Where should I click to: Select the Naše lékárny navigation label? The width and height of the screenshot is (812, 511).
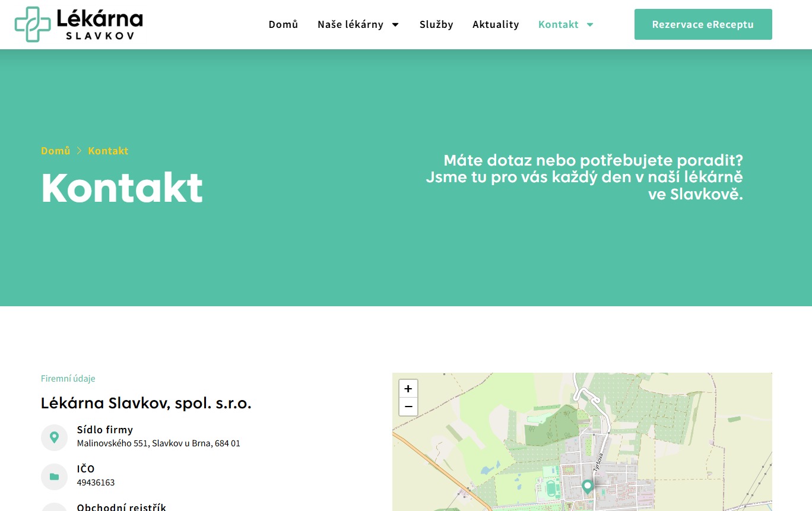click(350, 24)
